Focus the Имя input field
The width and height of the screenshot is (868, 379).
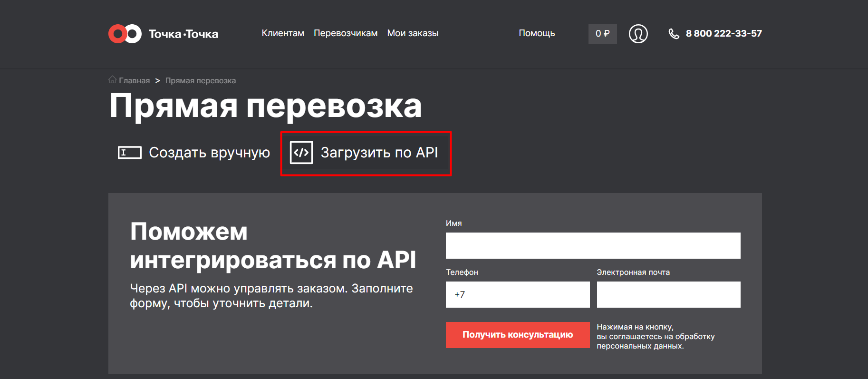tap(593, 245)
